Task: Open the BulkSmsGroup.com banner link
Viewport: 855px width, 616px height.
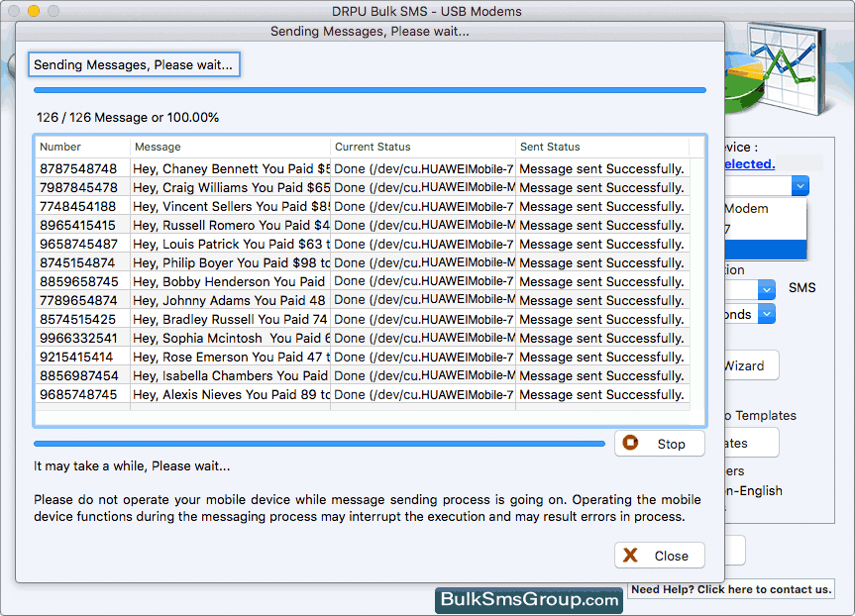Action: coord(529,599)
